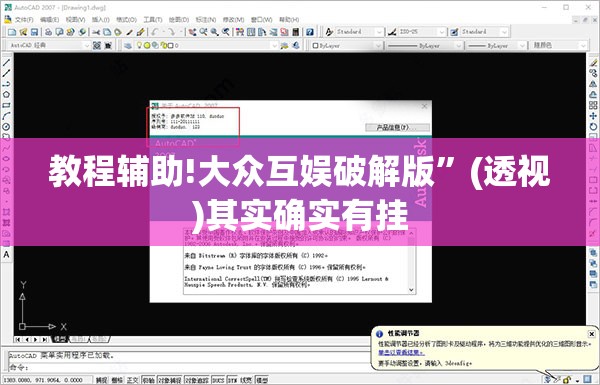Screen dimensions: 600x385
Task: Select the Pan realtime tool
Action: pyautogui.click(x=192, y=32)
